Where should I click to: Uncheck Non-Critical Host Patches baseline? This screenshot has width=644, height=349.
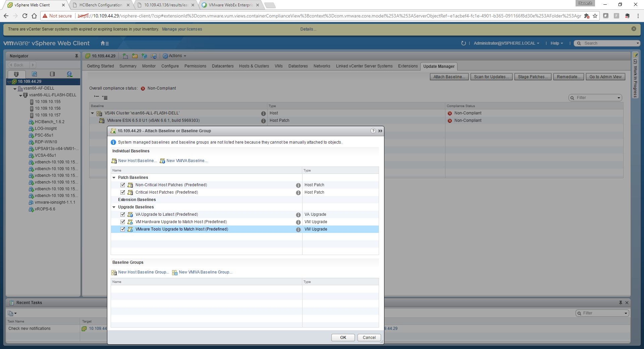click(x=123, y=185)
